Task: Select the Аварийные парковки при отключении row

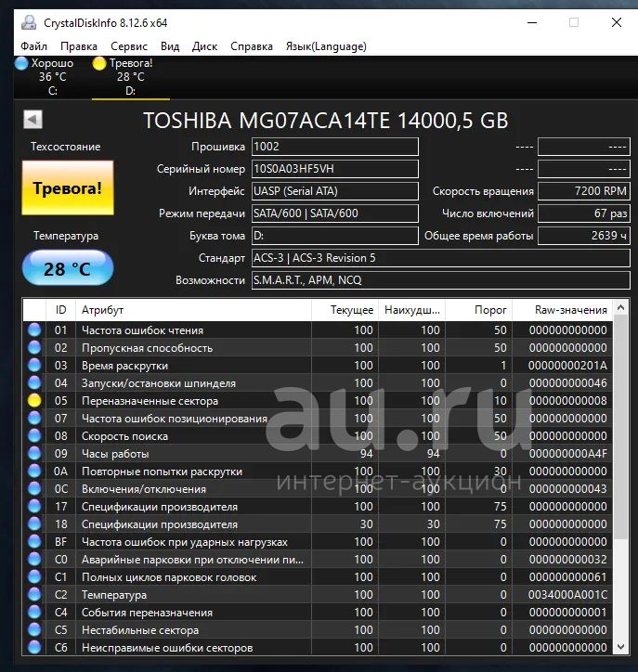Action: (x=318, y=560)
